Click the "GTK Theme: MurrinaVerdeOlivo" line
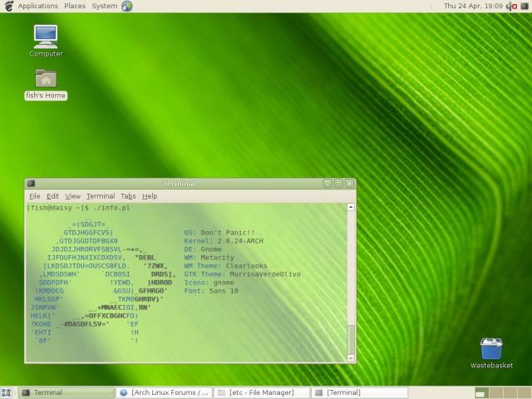Image resolution: width=532 pixels, height=399 pixels. click(x=242, y=274)
